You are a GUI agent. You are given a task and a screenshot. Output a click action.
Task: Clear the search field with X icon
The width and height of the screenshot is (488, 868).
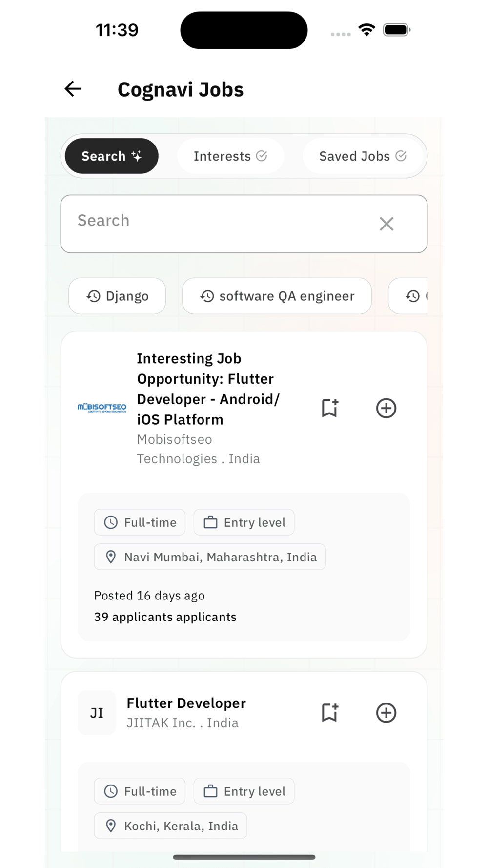coord(386,224)
